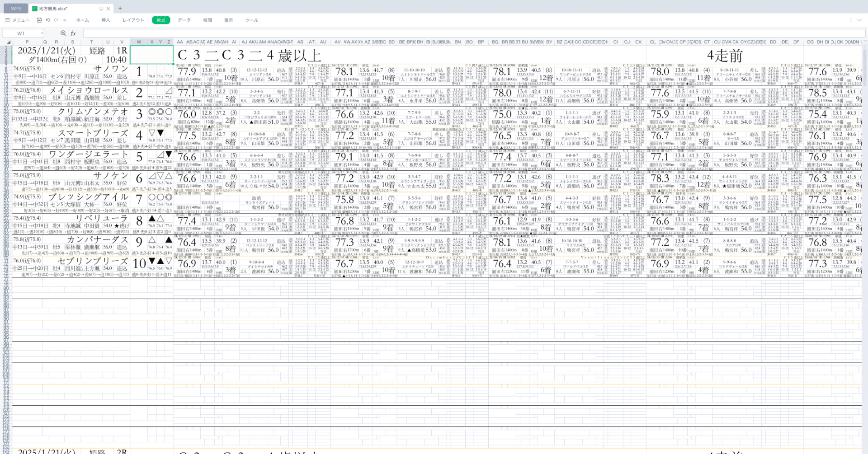This screenshot has width=868, height=454.
Task: Select column P header
Action: pos(27,42)
